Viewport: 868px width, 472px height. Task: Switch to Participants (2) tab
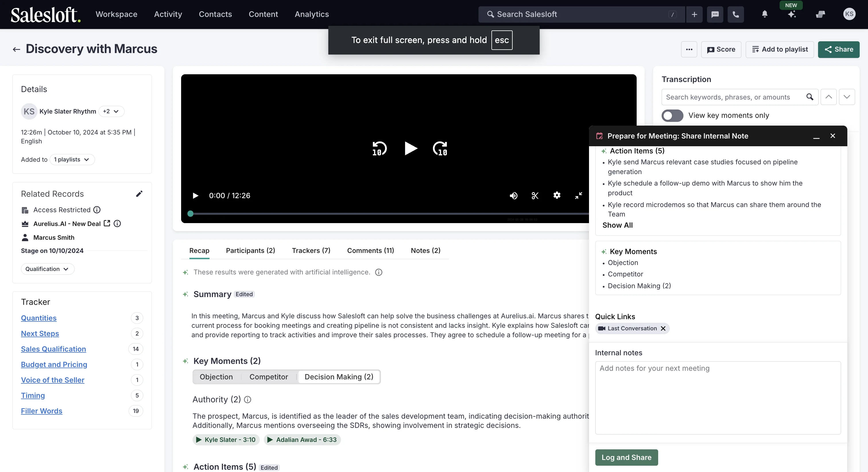pos(250,250)
